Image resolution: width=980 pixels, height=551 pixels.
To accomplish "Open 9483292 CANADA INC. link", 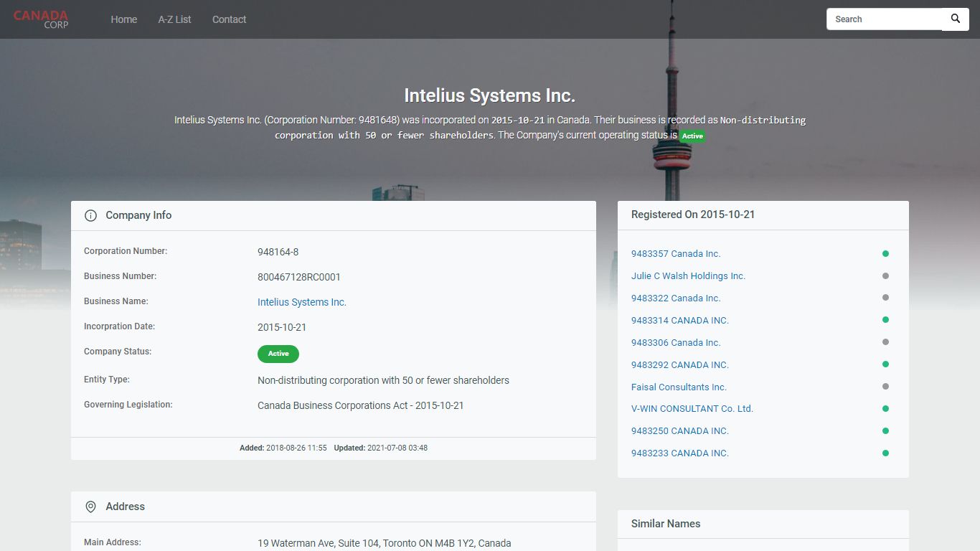I will (x=680, y=364).
